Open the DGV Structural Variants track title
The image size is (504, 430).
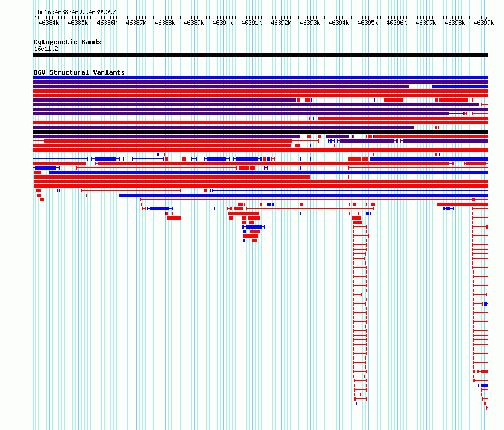pos(79,72)
